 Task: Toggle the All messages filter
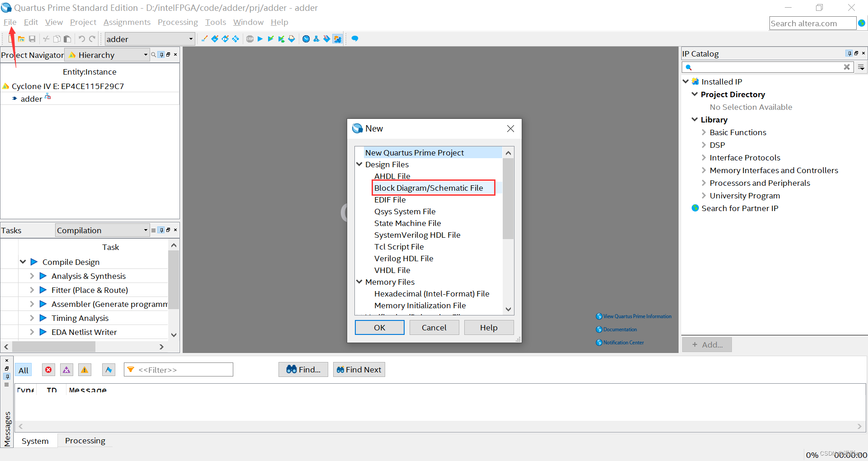[x=24, y=370]
